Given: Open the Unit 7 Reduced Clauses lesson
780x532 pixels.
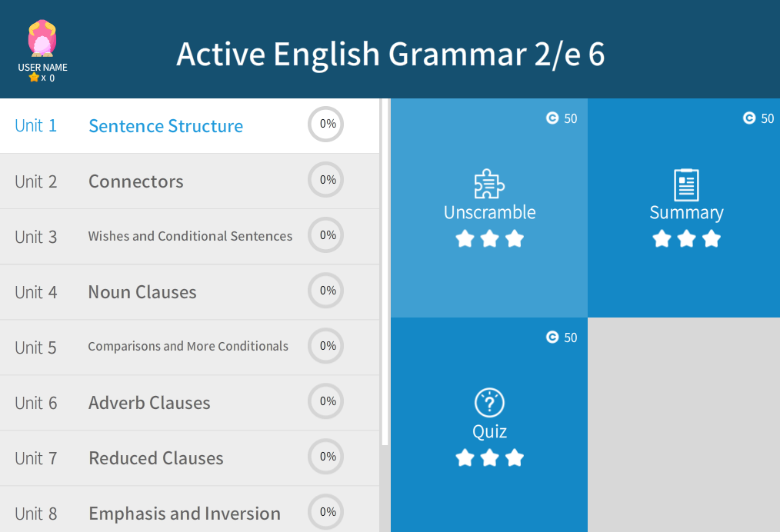Looking at the screenshot, I should pyautogui.click(x=156, y=458).
